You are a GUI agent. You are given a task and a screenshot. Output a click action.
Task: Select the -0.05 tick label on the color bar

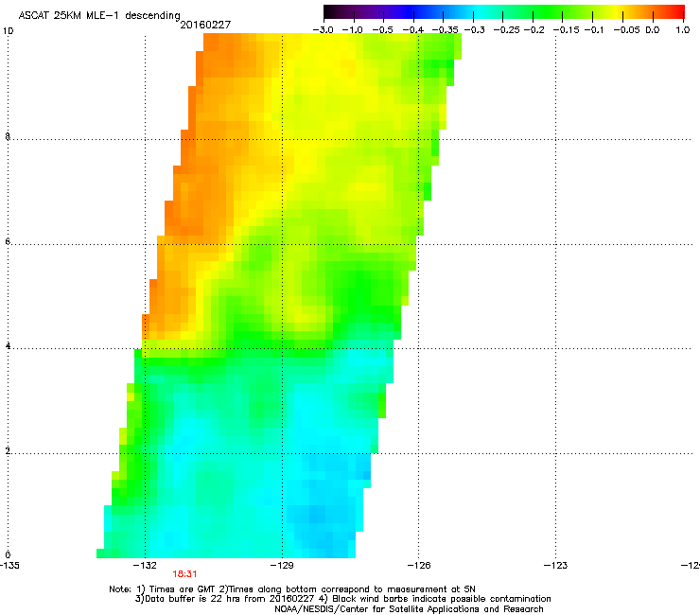[627, 30]
